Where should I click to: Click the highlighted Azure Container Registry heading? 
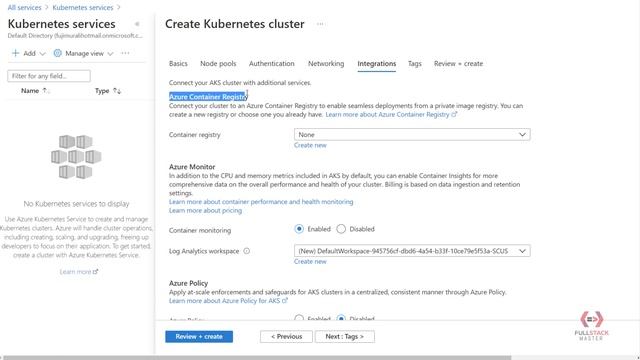[x=208, y=96]
